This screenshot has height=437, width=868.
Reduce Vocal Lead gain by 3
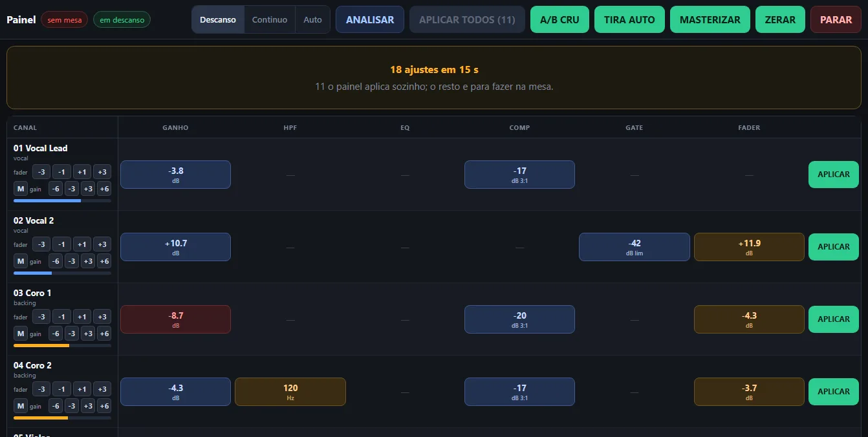point(72,189)
